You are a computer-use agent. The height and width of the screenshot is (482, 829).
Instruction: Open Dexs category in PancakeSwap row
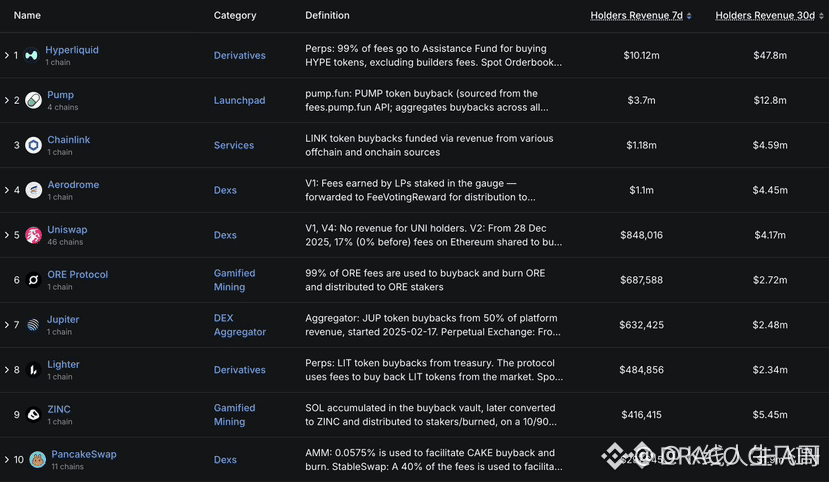coord(225,459)
